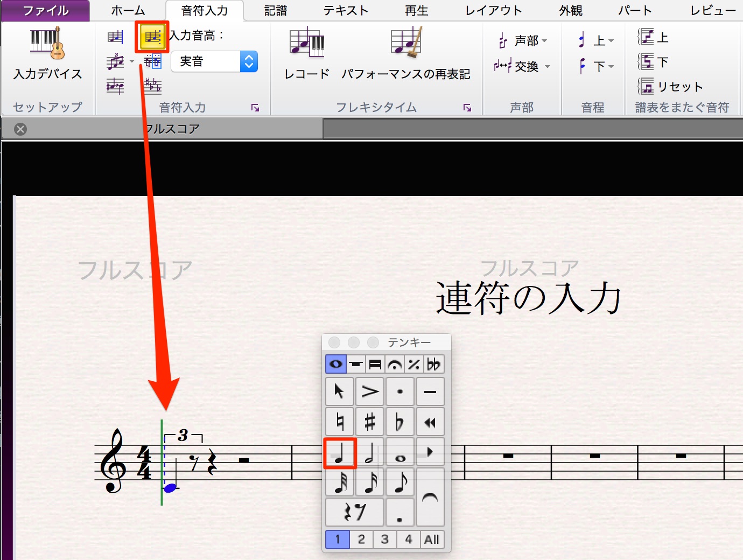Toggle the accent articulation on keypad
Image resolution: width=743 pixels, height=560 pixels.
coord(370,391)
